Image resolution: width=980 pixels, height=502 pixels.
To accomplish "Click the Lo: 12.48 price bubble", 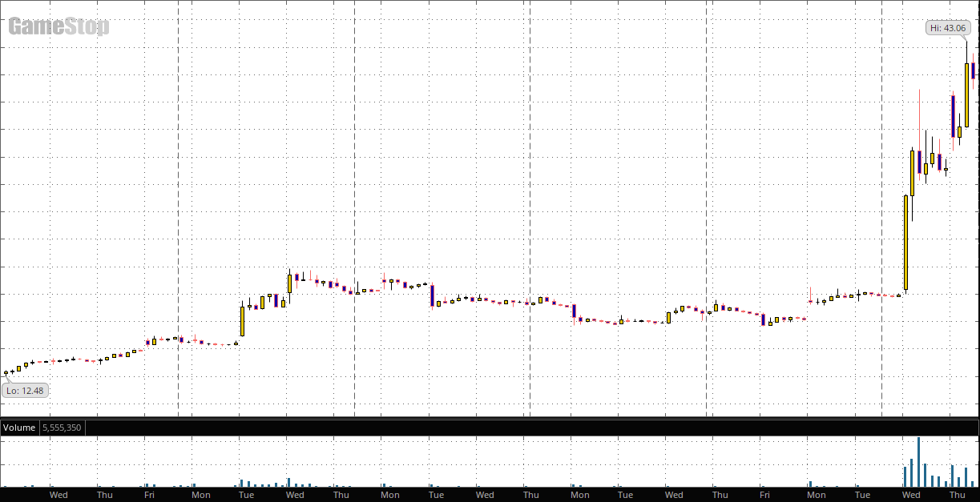I will [x=24, y=391].
